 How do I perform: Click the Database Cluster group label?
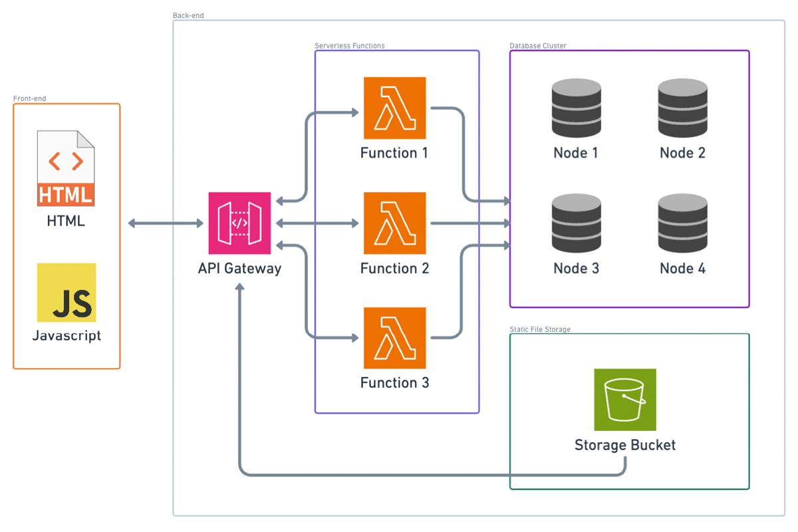pos(538,46)
